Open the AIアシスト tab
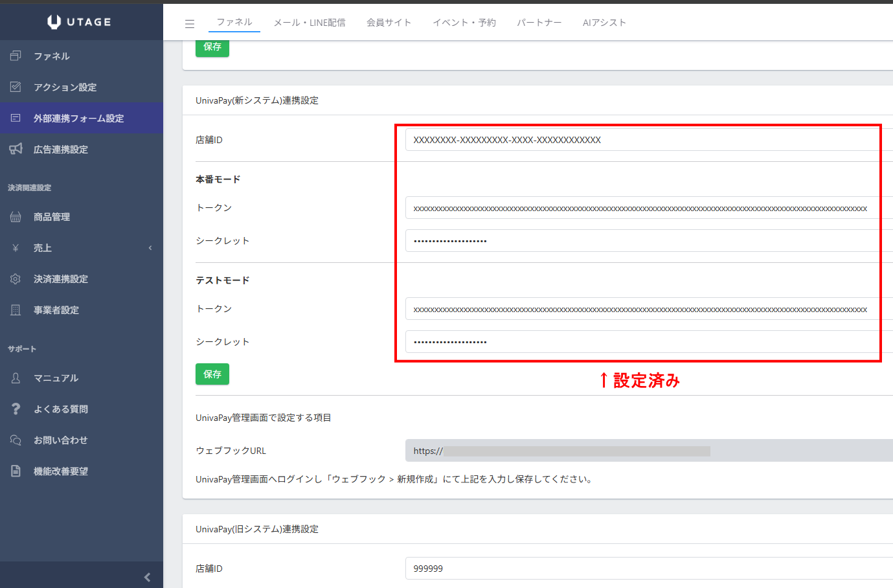The width and height of the screenshot is (893, 588). pyautogui.click(x=604, y=23)
